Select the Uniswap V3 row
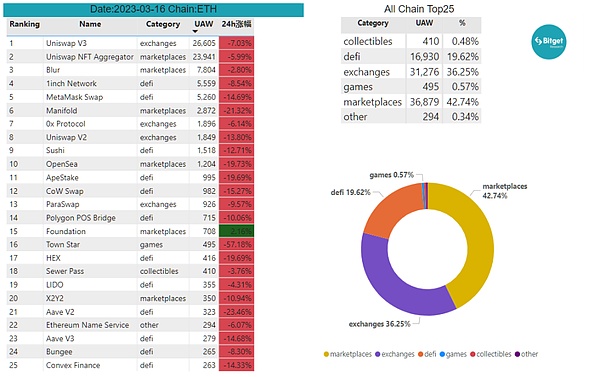Screen dimensions: 600x377 [130, 43]
